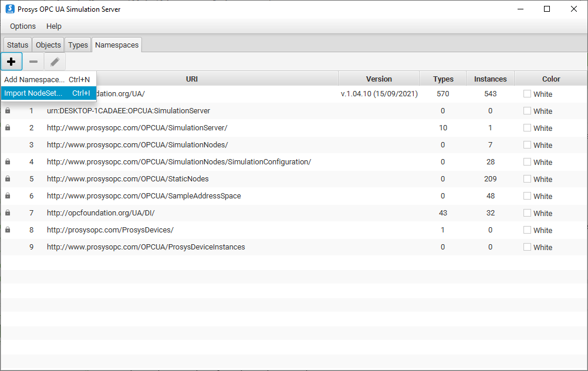The image size is (588, 371).
Task: Click the Prosys app icon in title bar
Action: [9, 9]
